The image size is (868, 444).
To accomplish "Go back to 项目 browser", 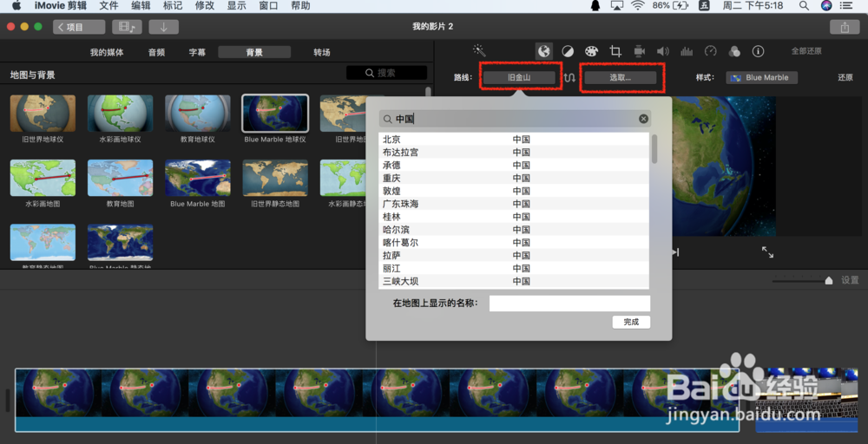I will point(79,27).
